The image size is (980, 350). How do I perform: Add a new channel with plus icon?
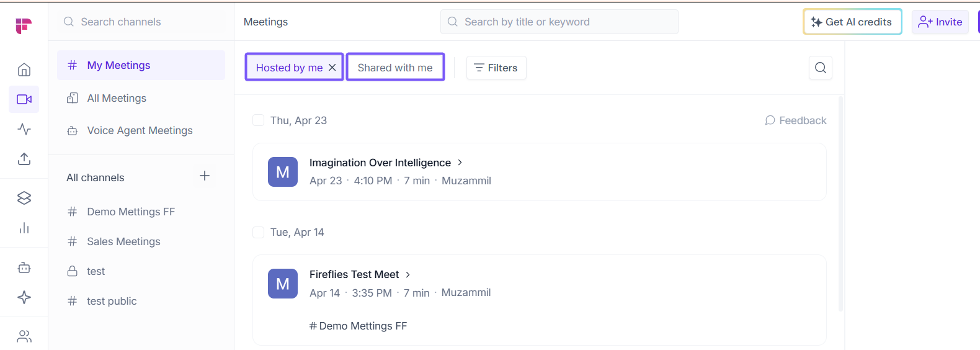pyautogui.click(x=205, y=176)
